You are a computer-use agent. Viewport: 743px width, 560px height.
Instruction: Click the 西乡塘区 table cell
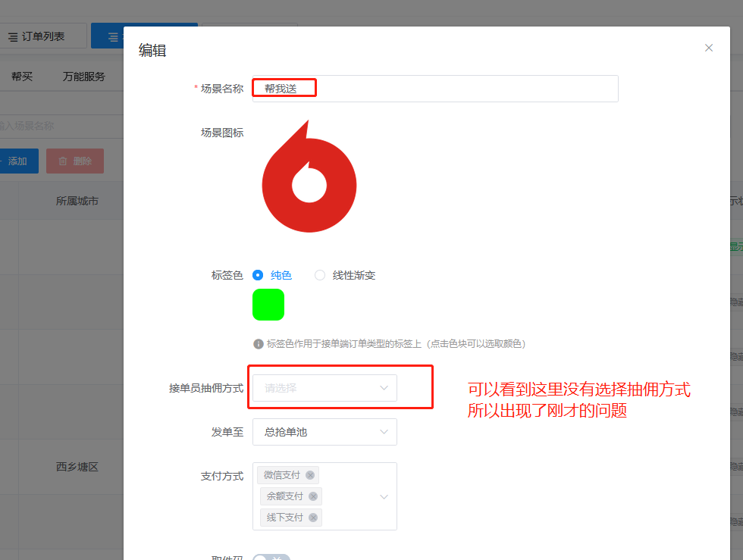click(77, 467)
